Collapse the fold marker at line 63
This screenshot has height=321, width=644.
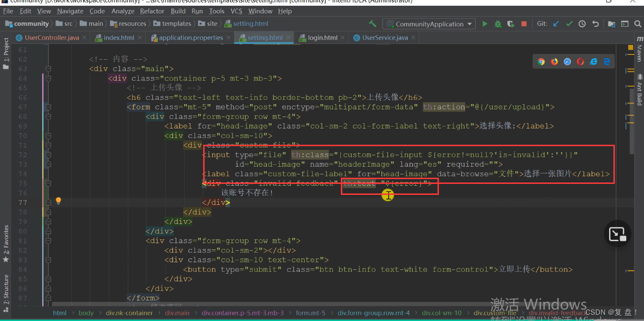(48, 69)
